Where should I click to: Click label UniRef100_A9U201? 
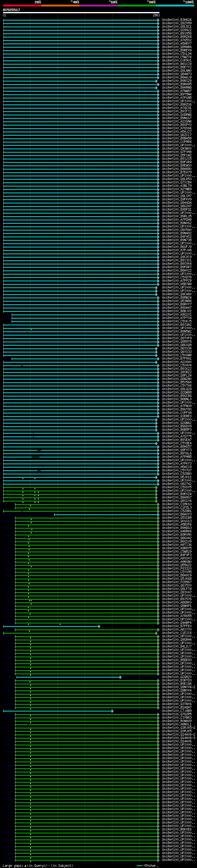(177, 314)
